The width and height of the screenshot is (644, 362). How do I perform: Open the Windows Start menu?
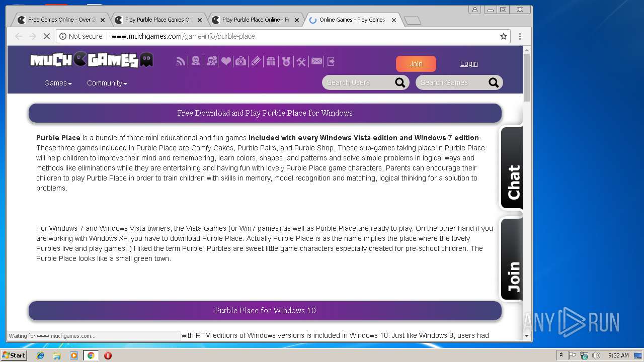pos(14,355)
